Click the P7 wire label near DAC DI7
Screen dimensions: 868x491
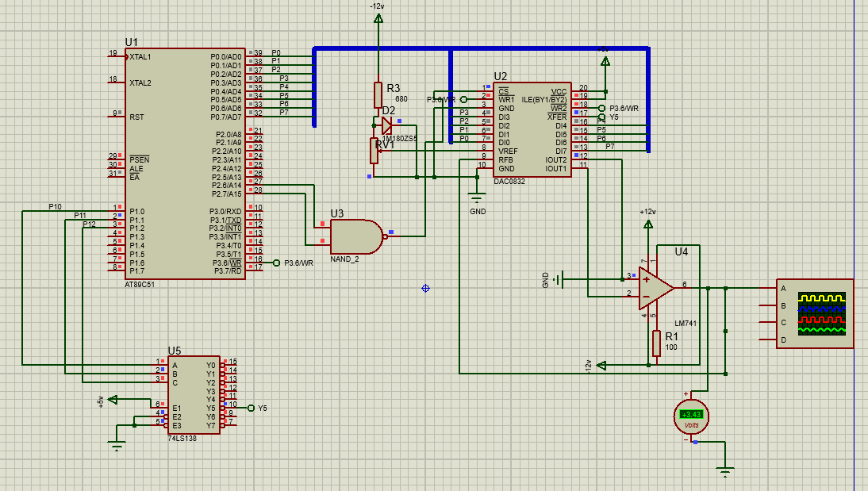[609, 147]
